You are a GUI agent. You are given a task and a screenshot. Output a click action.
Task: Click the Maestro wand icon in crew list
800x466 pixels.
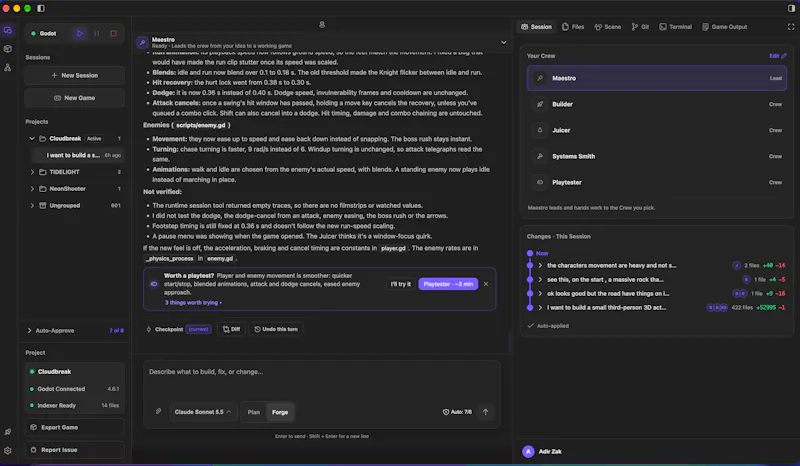[x=540, y=78]
